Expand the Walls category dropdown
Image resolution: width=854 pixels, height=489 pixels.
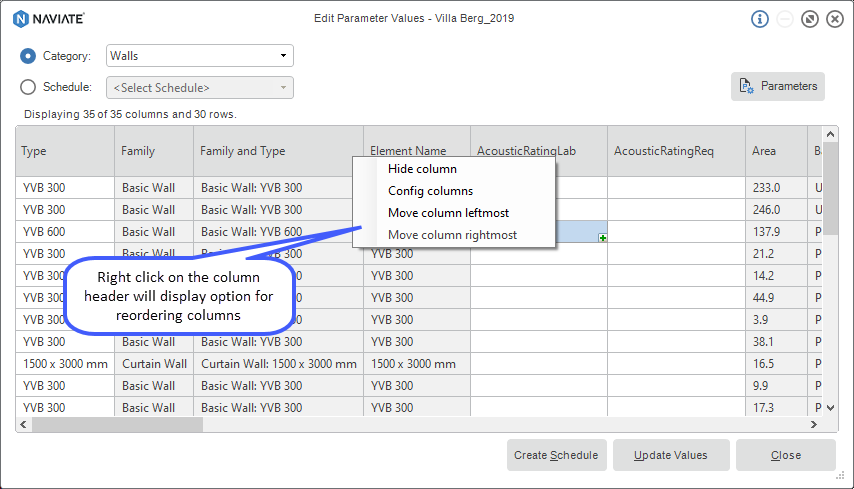284,56
